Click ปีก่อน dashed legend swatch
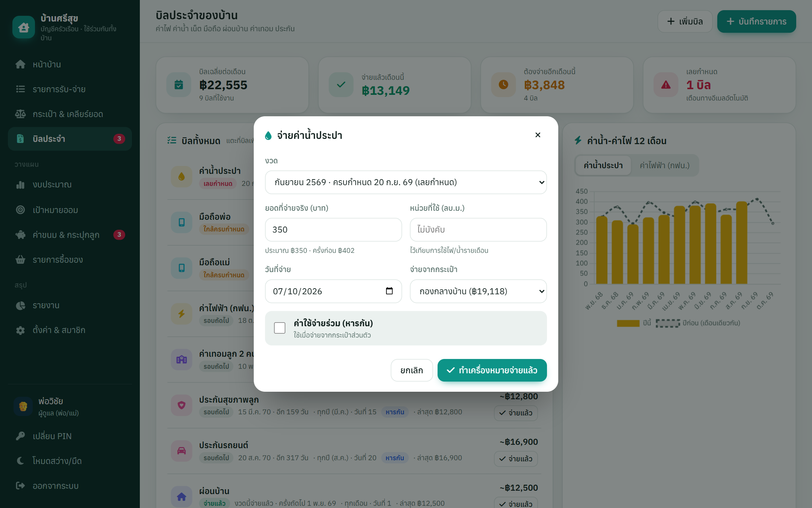The width and height of the screenshot is (812, 508). tap(668, 323)
